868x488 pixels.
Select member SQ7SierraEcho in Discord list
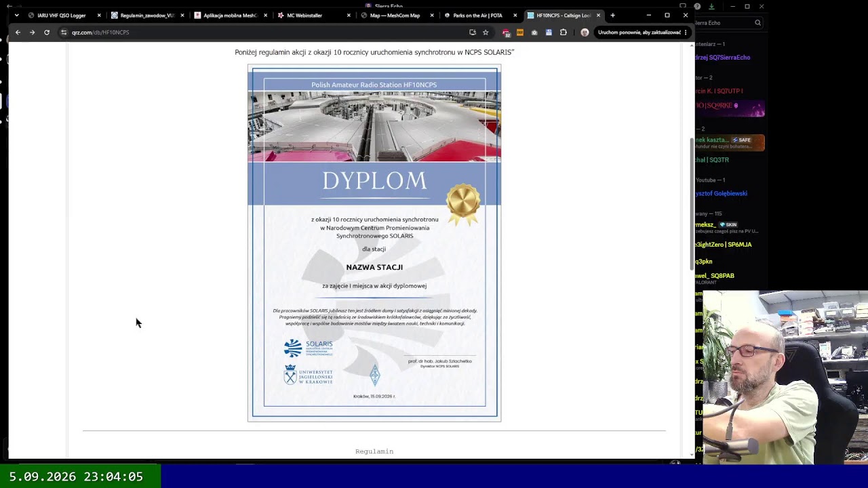click(723, 58)
